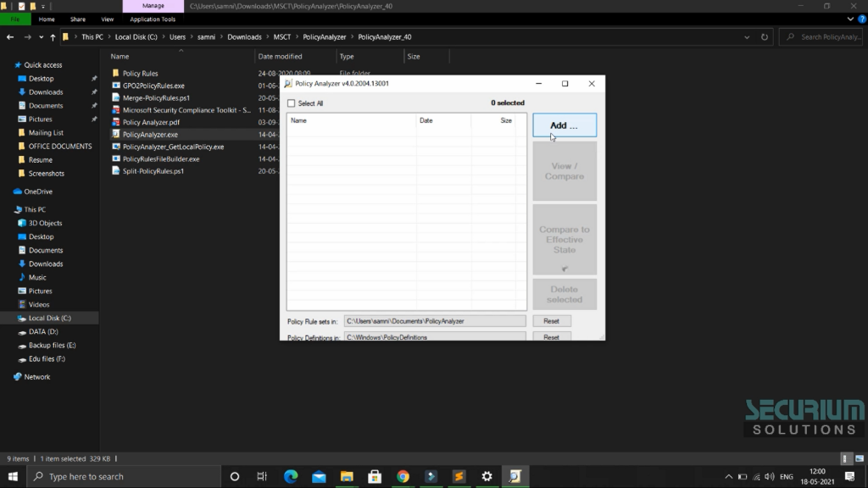Click the Policy Definitions path field
This screenshot has height=488, width=868.
(435, 336)
